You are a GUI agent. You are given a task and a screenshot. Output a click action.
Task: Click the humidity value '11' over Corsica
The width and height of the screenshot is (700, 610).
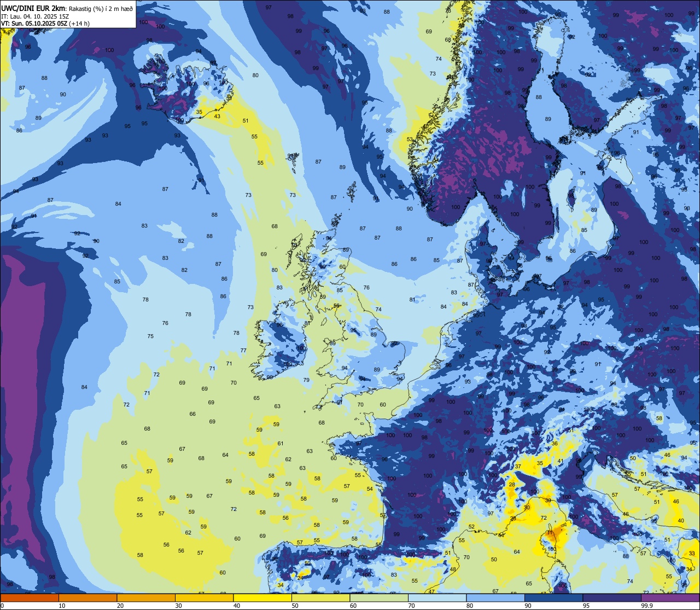[x=550, y=532]
